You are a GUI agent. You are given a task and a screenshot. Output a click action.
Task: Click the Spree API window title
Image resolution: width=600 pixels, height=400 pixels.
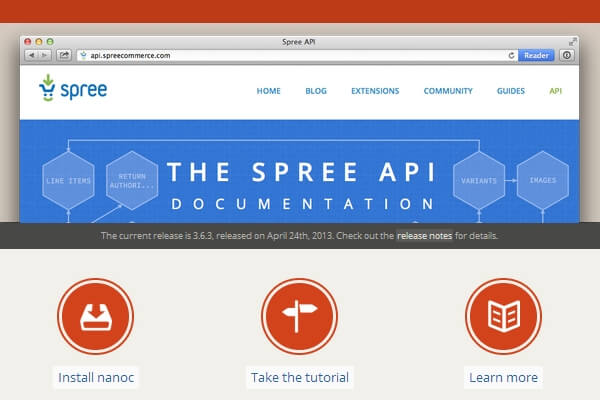(298, 42)
